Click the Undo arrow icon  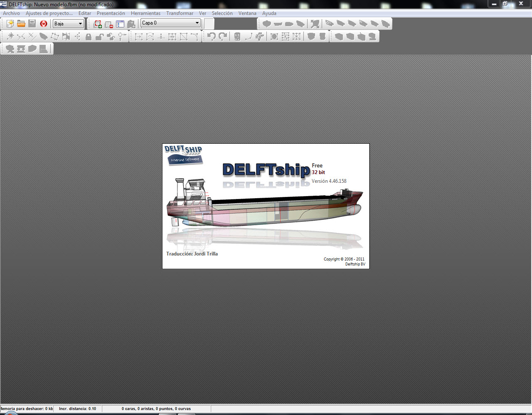tap(212, 37)
